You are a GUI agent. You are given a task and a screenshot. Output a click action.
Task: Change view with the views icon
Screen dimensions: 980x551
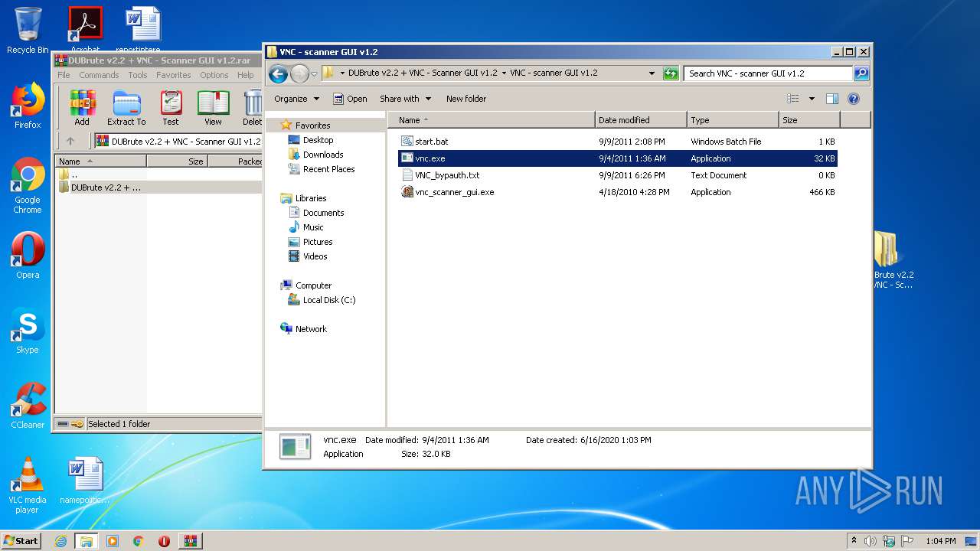click(x=793, y=99)
